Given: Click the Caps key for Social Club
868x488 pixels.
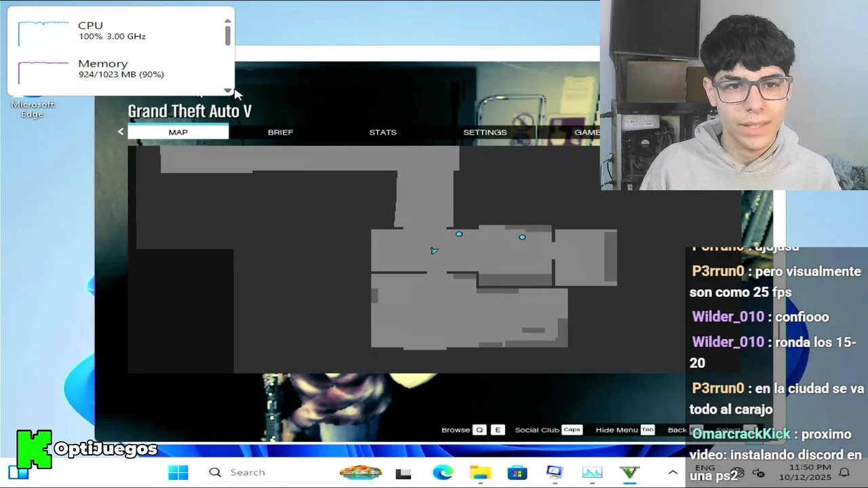Looking at the screenshot, I should click(572, 430).
